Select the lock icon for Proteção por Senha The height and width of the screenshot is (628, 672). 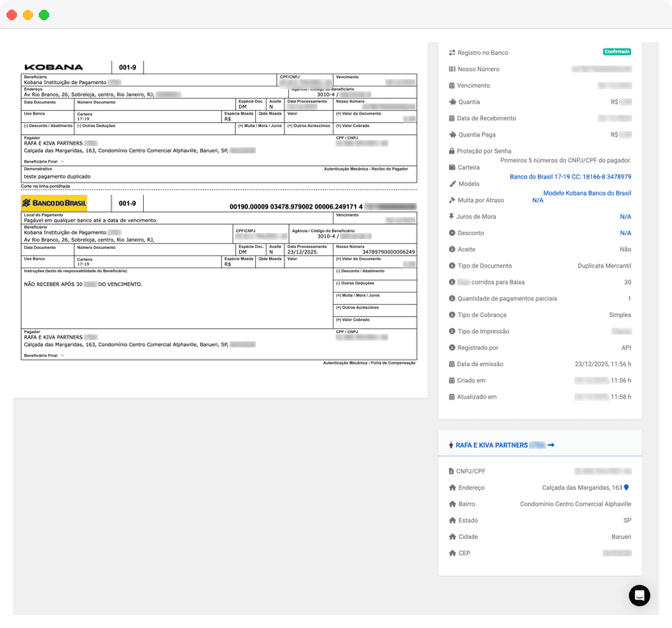[451, 151]
